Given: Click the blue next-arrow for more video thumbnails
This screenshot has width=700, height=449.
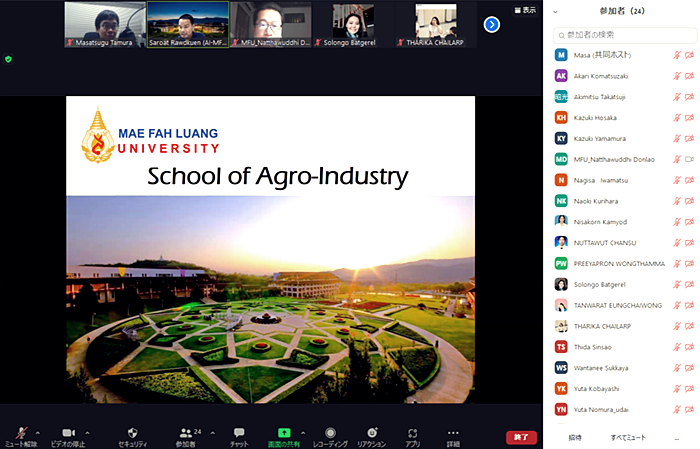Looking at the screenshot, I should 492,25.
